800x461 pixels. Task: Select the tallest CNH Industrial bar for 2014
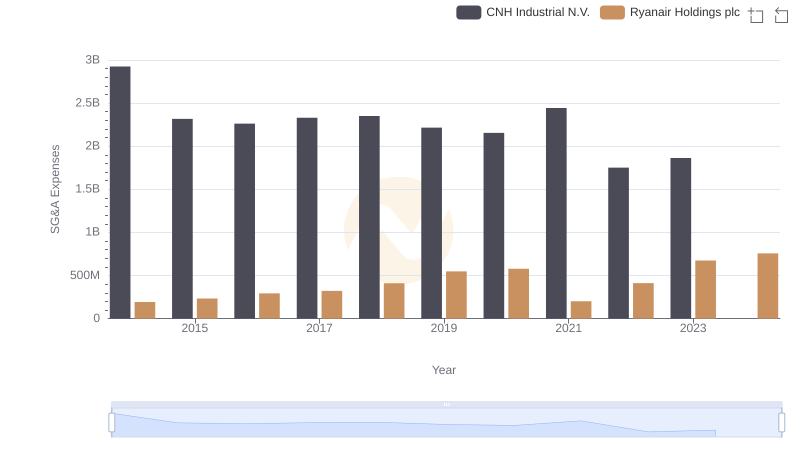click(x=120, y=192)
